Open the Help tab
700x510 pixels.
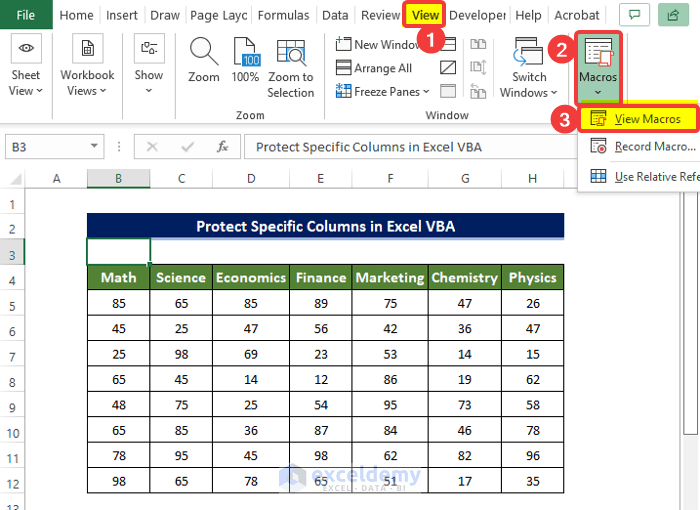[528, 15]
